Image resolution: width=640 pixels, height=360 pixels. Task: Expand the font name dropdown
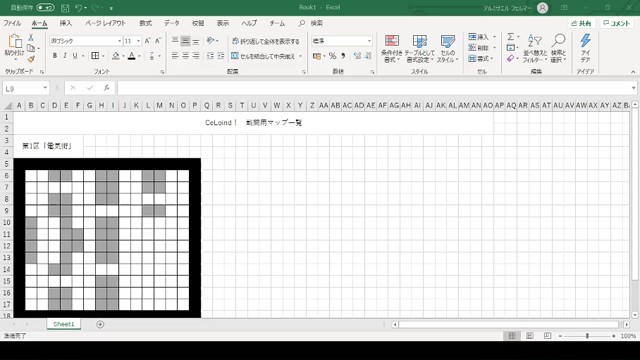[x=119, y=41]
